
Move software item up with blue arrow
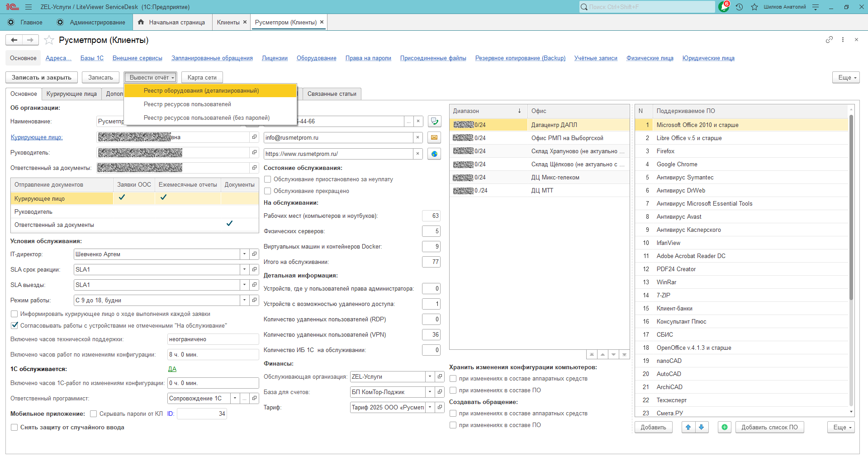(688, 427)
